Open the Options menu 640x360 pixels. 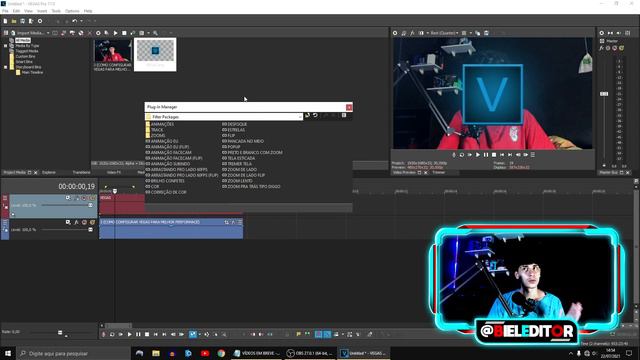[72, 11]
